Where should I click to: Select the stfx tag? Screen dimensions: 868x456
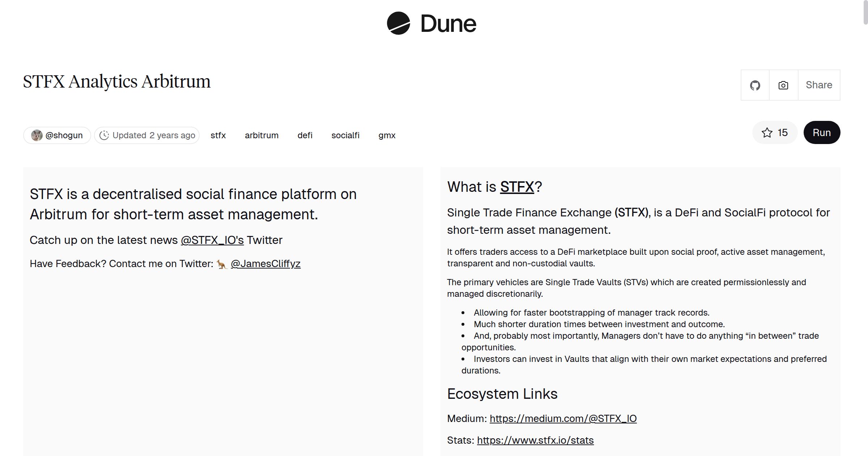(218, 135)
